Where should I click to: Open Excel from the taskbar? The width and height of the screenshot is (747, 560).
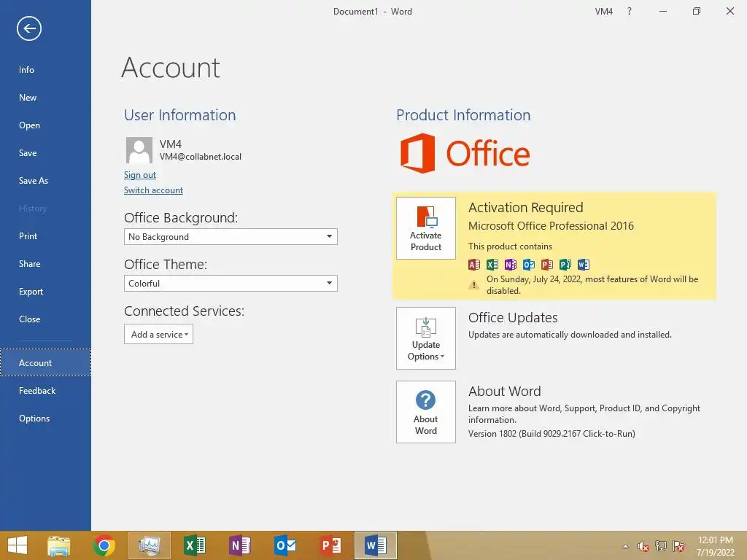coord(195,545)
